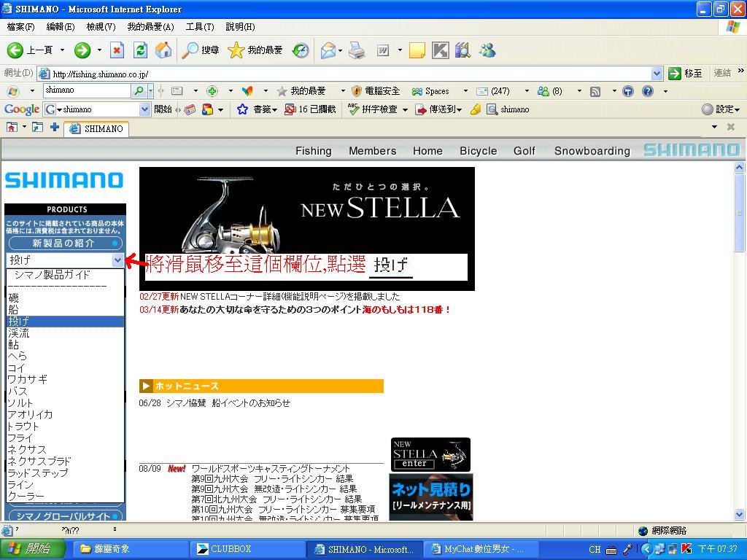Screen dimensions: 747x560
Task: Click the MSN butterfly icon
Action: point(247,91)
